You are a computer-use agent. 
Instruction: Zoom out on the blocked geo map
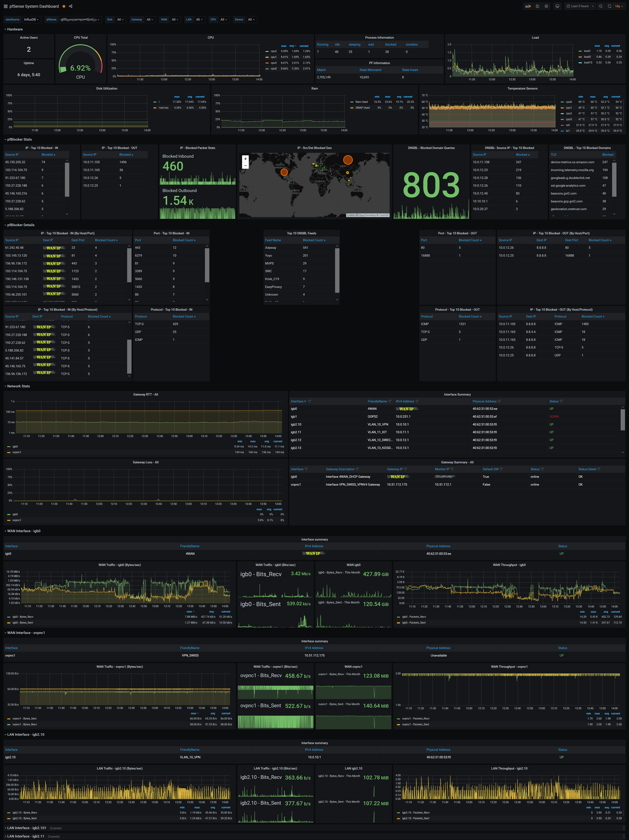[x=246, y=165]
